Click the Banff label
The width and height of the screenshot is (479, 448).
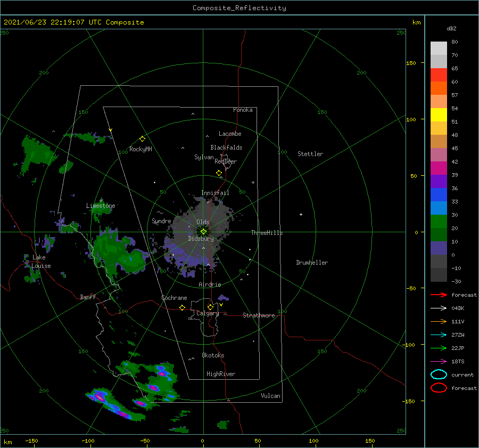88,297
